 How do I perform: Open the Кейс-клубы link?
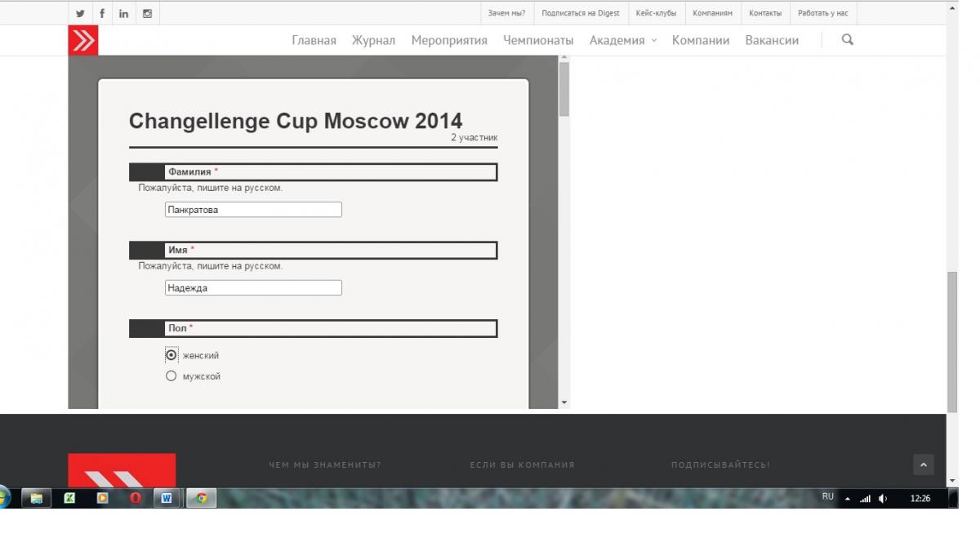click(x=656, y=13)
